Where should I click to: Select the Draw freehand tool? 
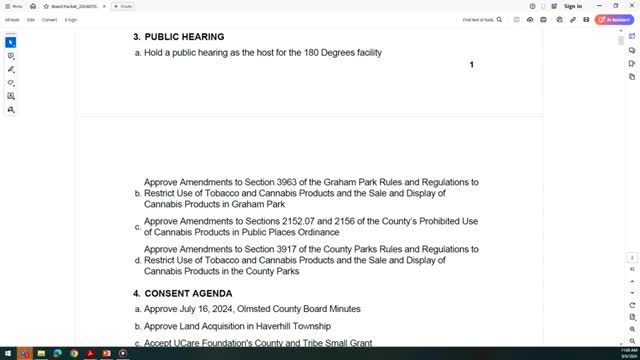11,83
